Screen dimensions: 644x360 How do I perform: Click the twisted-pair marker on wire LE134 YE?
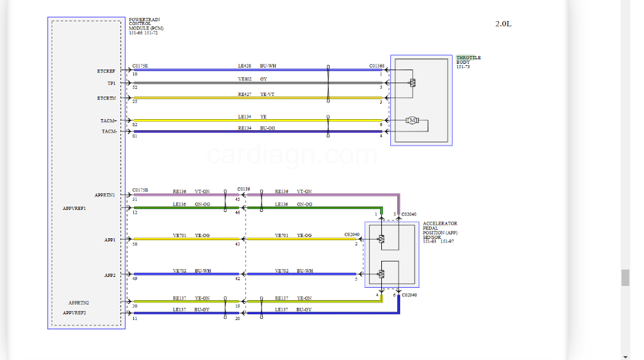(x=328, y=120)
